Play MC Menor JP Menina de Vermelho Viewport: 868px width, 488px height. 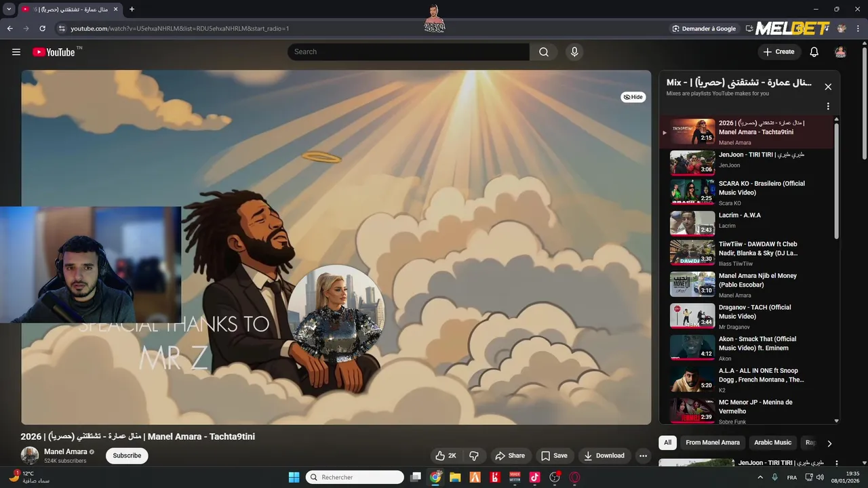(x=746, y=411)
